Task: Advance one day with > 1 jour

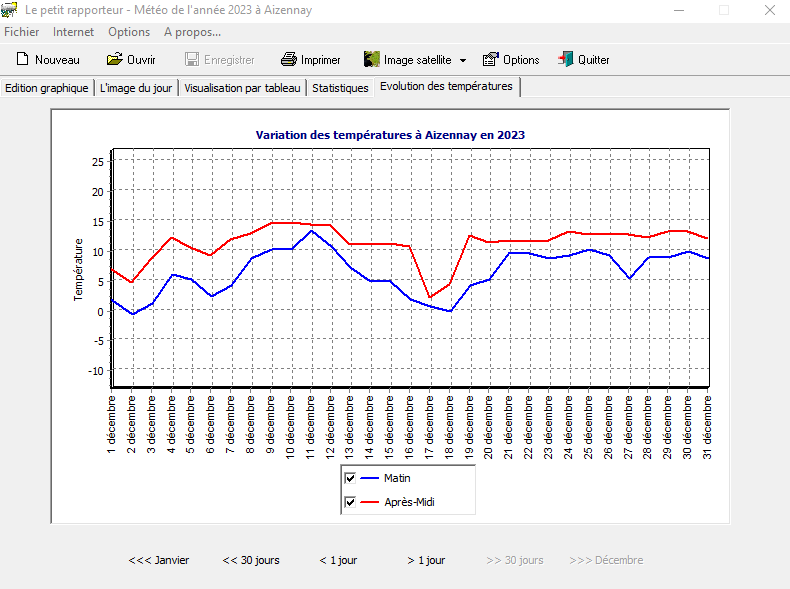Action: point(426,560)
